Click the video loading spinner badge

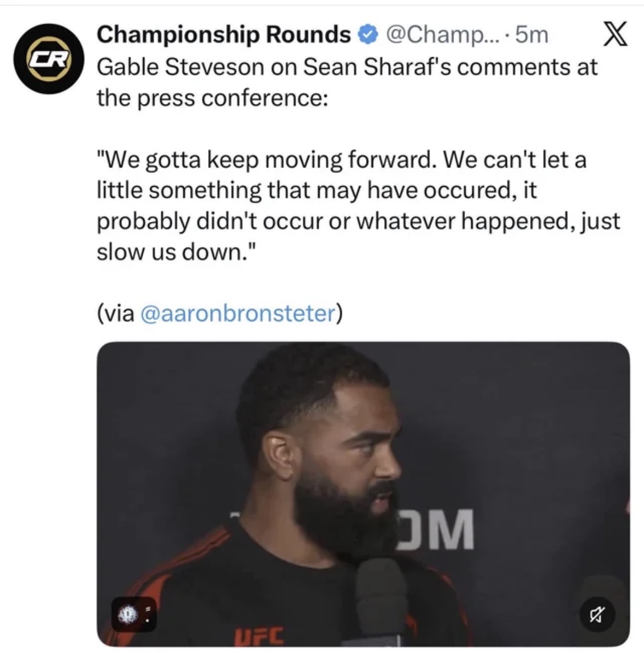[x=127, y=614]
